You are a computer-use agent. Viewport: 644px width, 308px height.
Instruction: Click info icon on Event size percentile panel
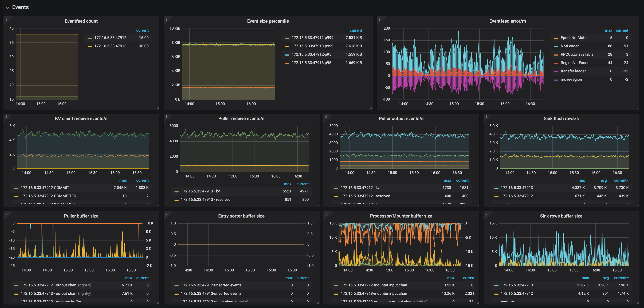(166, 19)
